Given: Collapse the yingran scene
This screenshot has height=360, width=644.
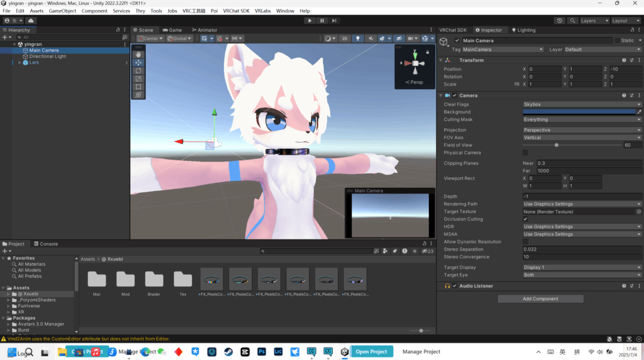Looking at the screenshot, I should [14, 45].
